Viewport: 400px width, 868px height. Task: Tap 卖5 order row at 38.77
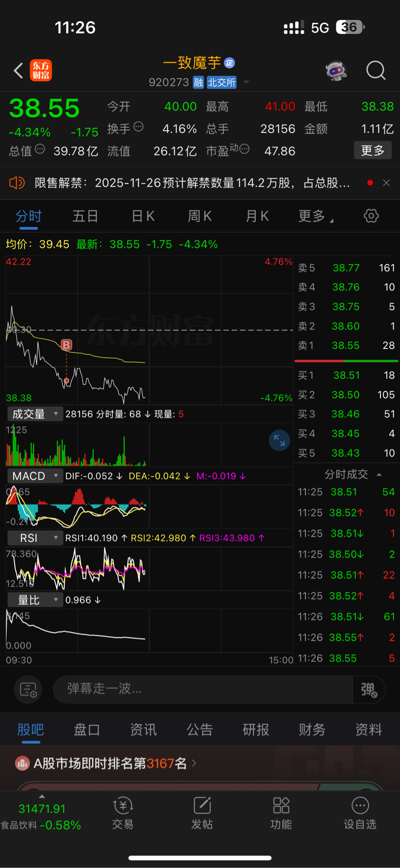346,267
